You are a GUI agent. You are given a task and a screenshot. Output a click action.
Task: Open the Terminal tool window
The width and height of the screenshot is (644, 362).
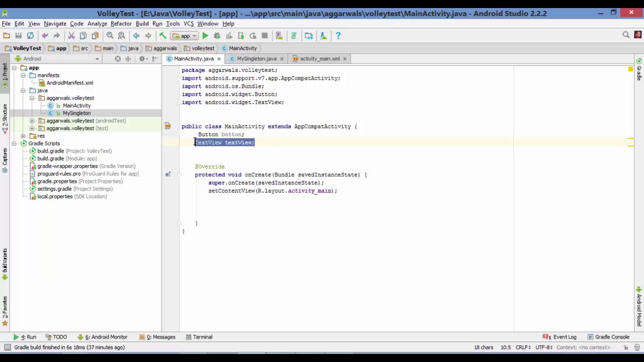pos(199,337)
